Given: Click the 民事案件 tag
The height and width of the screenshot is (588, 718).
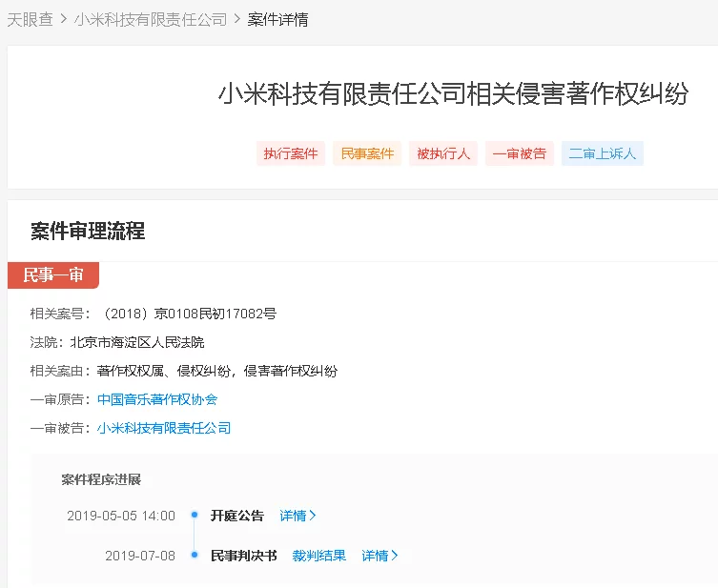Looking at the screenshot, I should (x=367, y=153).
